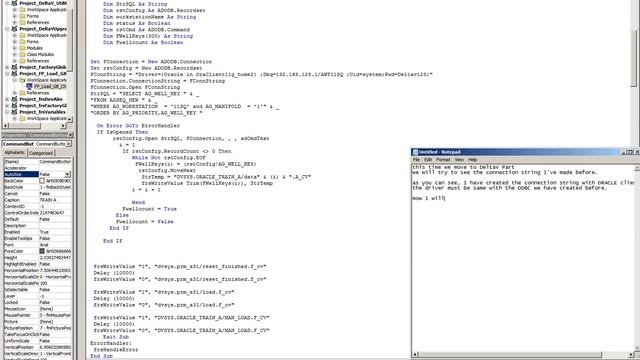The width and height of the screenshot is (640, 360).
Task: Click inside the Notepad text area after 'Now I will'
Action: 446,198
